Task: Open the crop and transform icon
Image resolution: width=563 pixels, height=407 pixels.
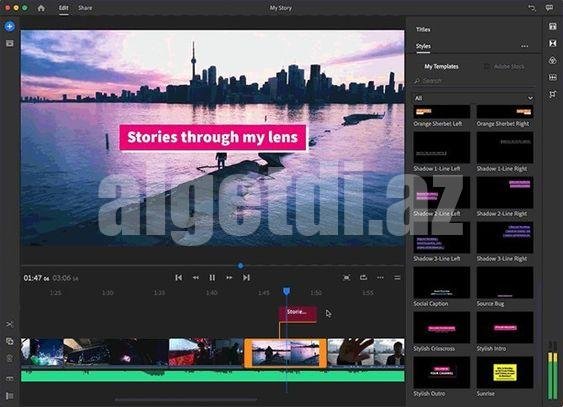Action: point(553,94)
